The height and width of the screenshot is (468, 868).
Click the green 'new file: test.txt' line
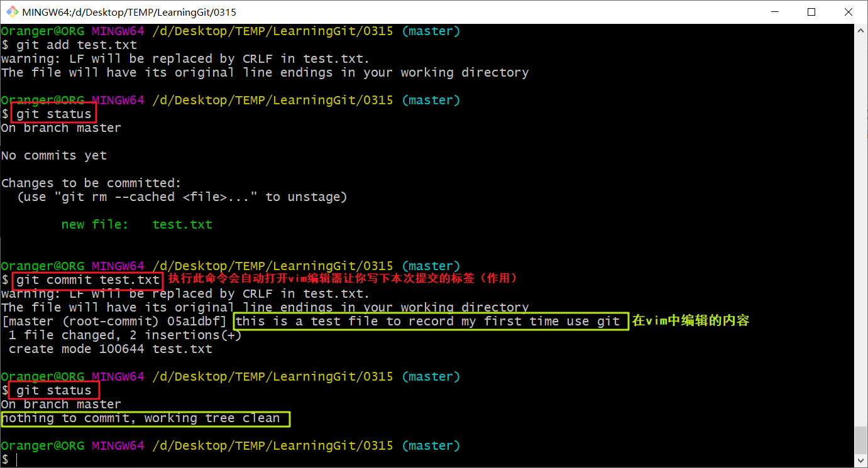(137, 225)
